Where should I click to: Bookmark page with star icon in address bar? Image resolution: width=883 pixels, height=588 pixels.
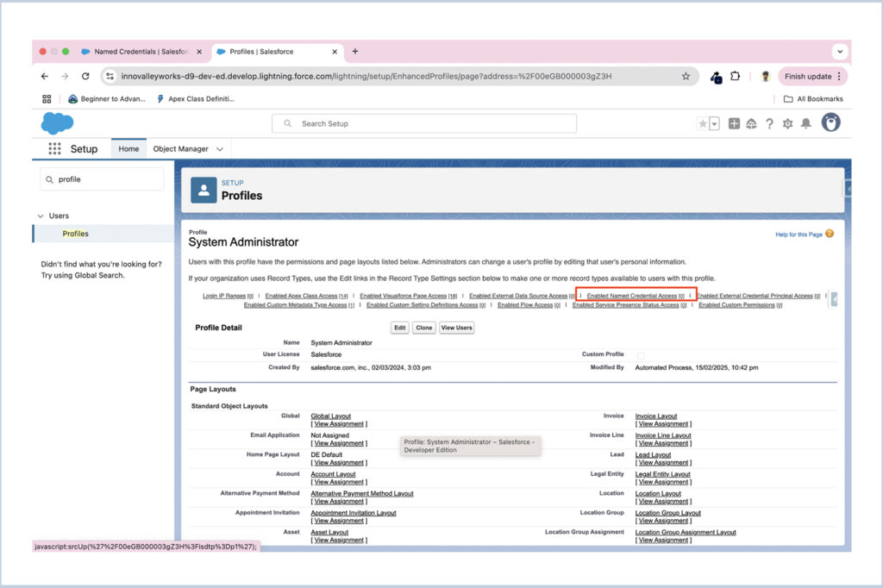click(x=686, y=76)
